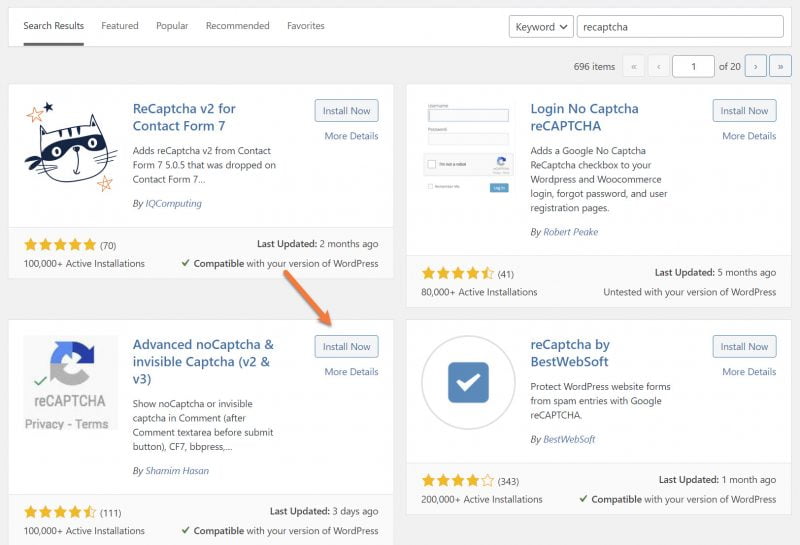The height and width of the screenshot is (545, 800).
Task: Install Advanced noCaptcha & invisible Captcha plugin
Action: [x=346, y=346]
